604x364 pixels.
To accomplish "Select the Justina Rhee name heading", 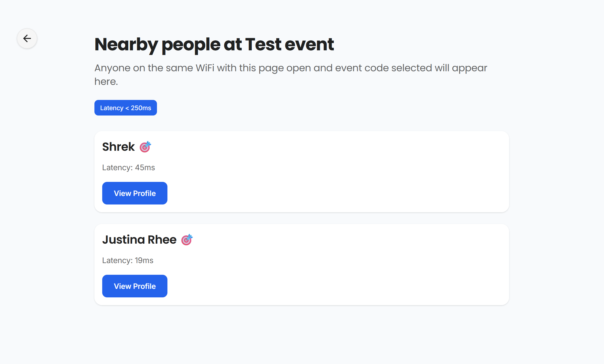I will point(139,240).
